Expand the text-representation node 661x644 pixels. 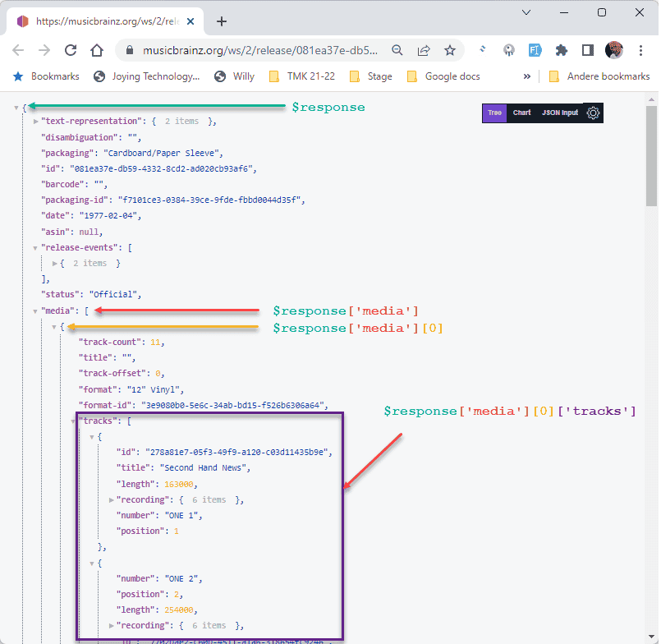point(36,122)
